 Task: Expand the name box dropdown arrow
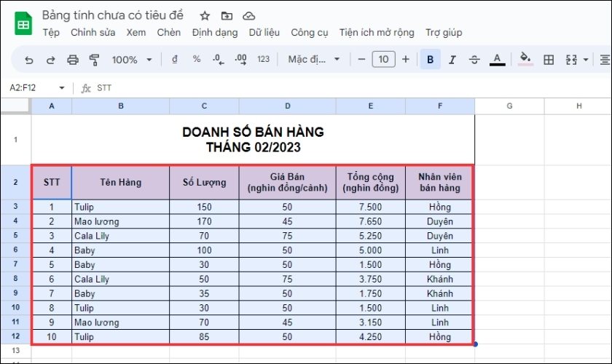[x=62, y=88]
